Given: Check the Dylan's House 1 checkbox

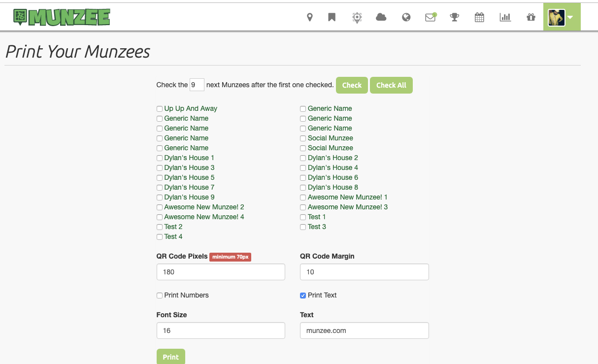Looking at the screenshot, I should point(160,158).
